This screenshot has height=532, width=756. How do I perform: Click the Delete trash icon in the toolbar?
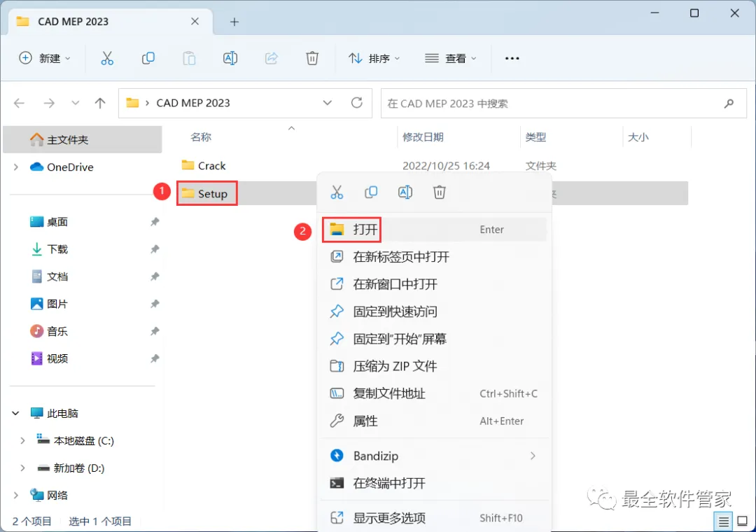click(x=312, y=58)
